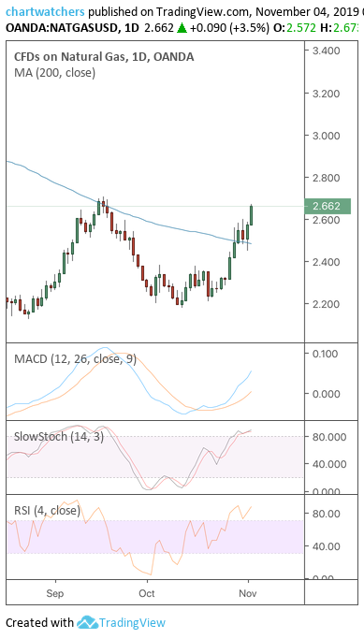Screen dimensions: 364x639
Task: Open the chartwatchers author link
Action: (45, 12)
